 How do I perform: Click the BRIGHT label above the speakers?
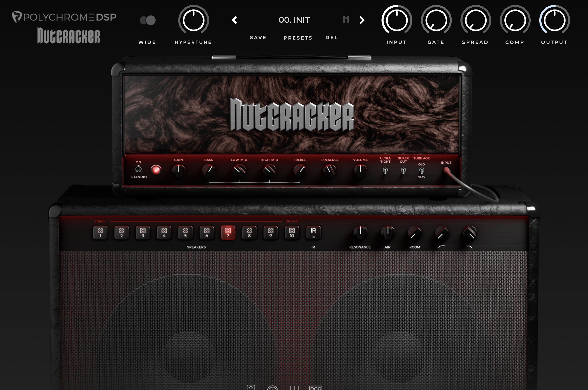tap(292, 221)
